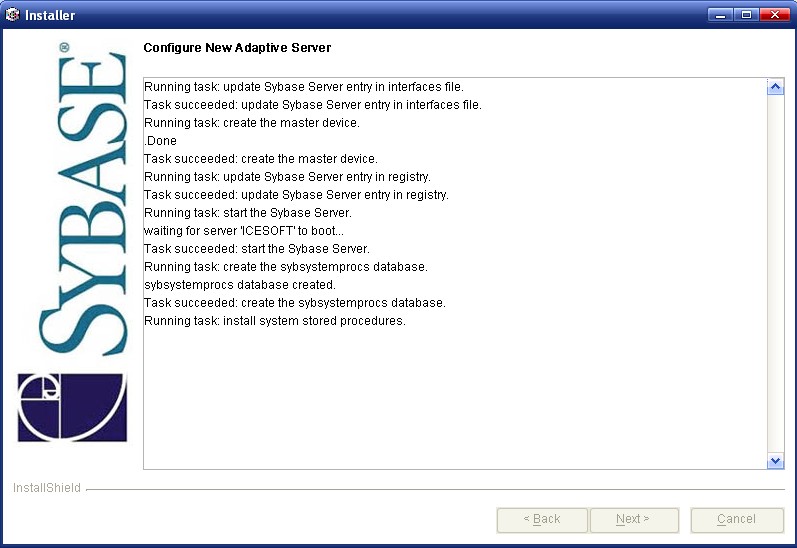Click the vertical SYBASE wordmark logo
797x548 pixels.
(83, 200)
